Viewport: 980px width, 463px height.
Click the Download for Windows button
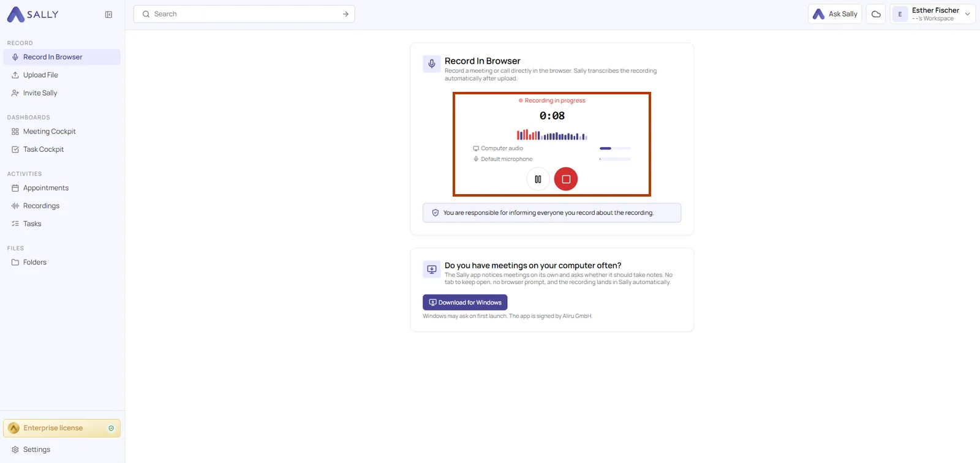(x=465, y=303)
